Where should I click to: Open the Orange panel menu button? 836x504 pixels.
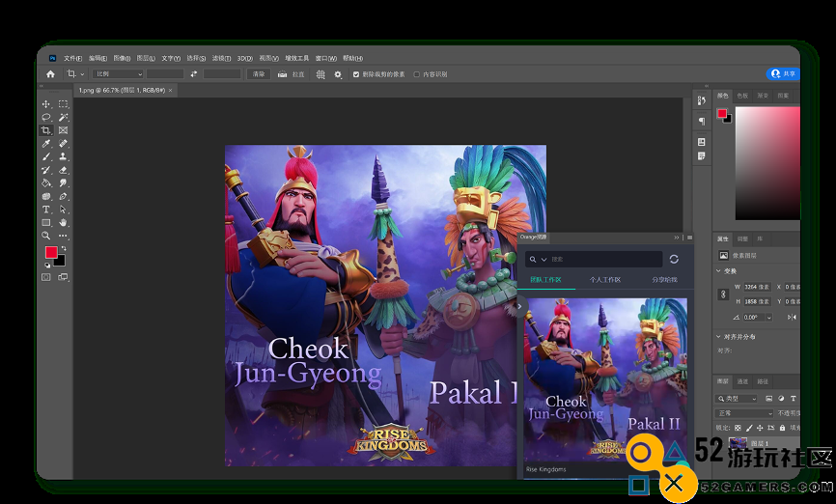click(x=689, y=238)
